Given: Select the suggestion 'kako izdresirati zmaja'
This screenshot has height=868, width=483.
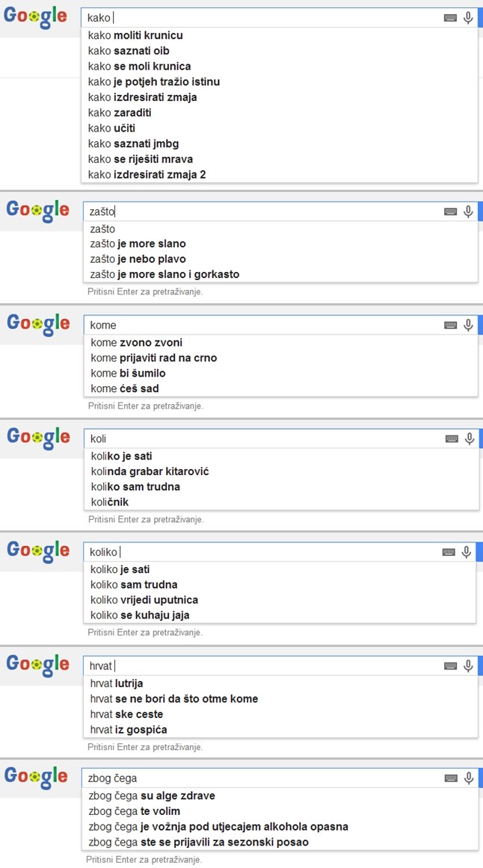Looking at the screenshot, I should click(x=144, y=96).
